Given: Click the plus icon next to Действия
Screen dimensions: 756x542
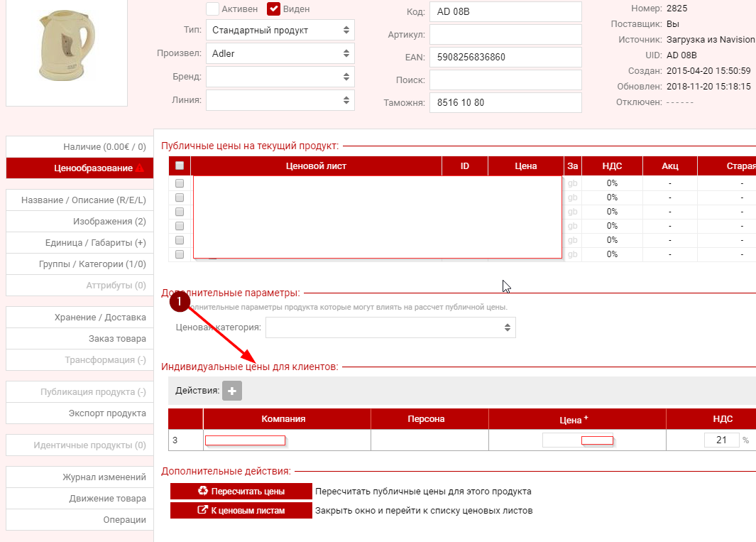Looking at the screenshot, I should pyautogui.click(x=232, y=391).
